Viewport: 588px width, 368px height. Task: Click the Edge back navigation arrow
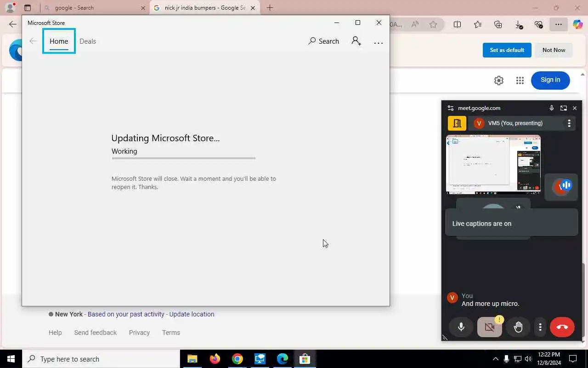(x=13, y=24)
